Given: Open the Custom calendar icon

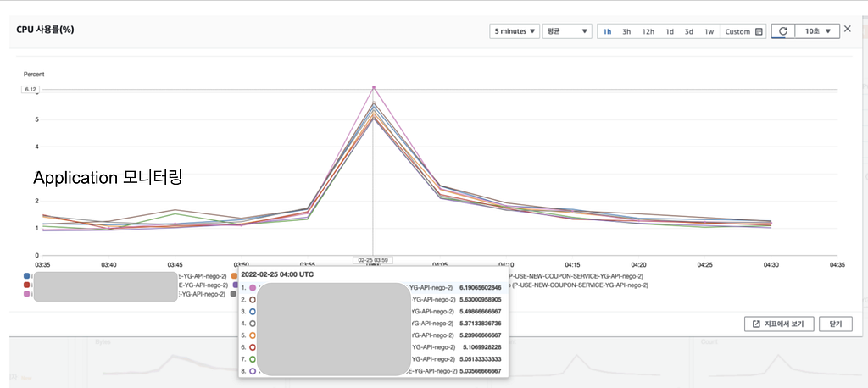Looking at the screenshot, I should 759,31.
